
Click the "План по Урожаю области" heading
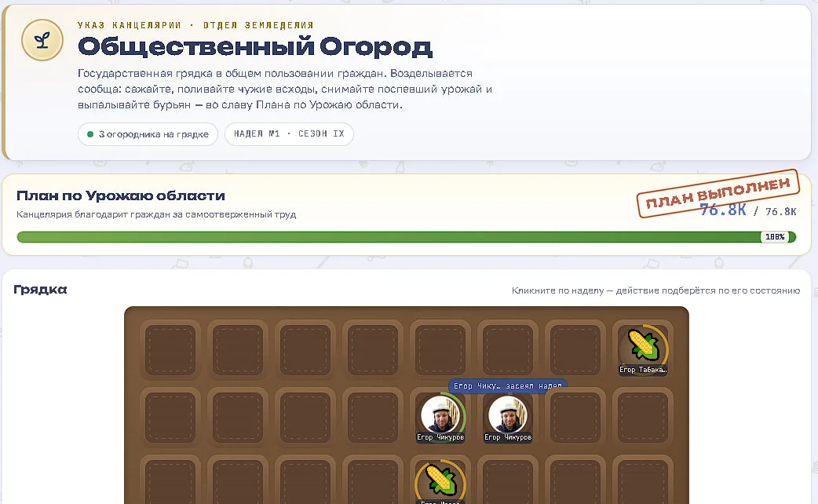click(x=121, y=195)
